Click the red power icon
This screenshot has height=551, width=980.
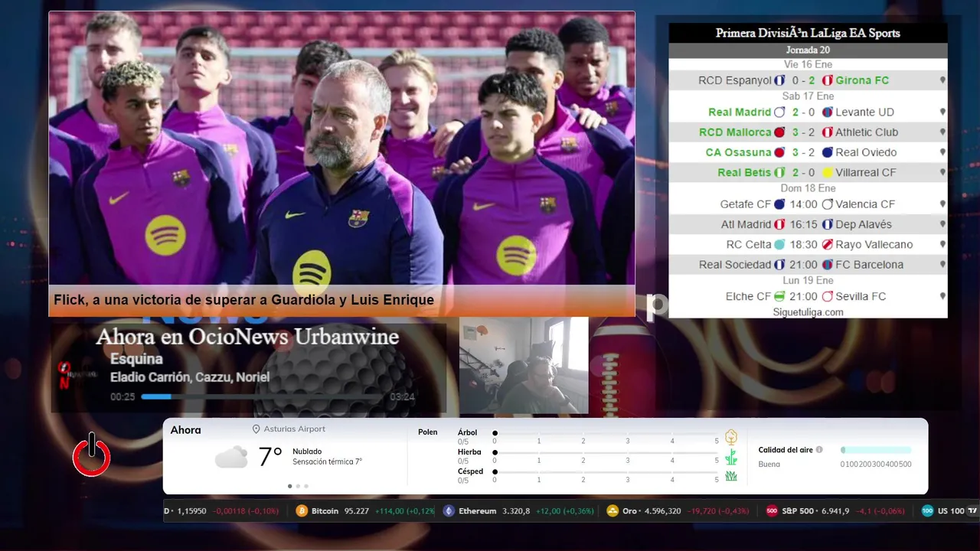(x=92, y=455)
